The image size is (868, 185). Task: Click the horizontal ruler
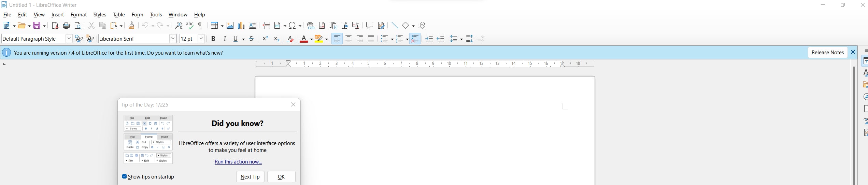pos(425,64)
